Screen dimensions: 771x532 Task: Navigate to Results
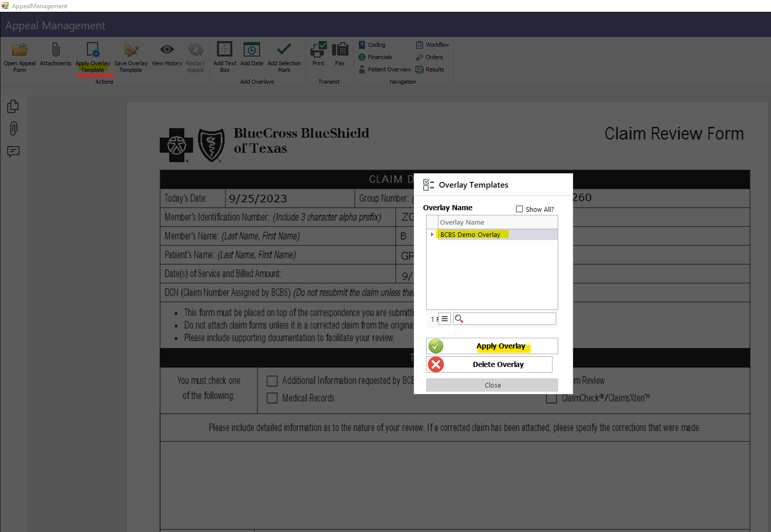pos(430,69)
